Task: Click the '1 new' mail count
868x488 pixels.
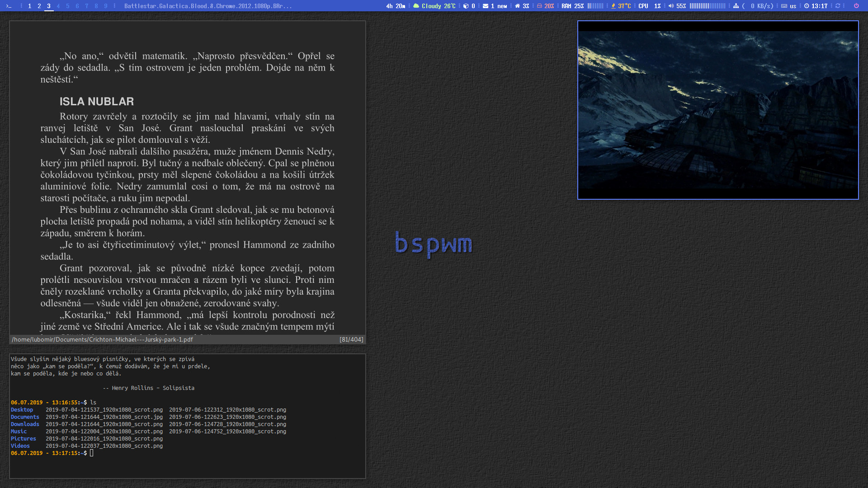Action: tap(499, 6)
